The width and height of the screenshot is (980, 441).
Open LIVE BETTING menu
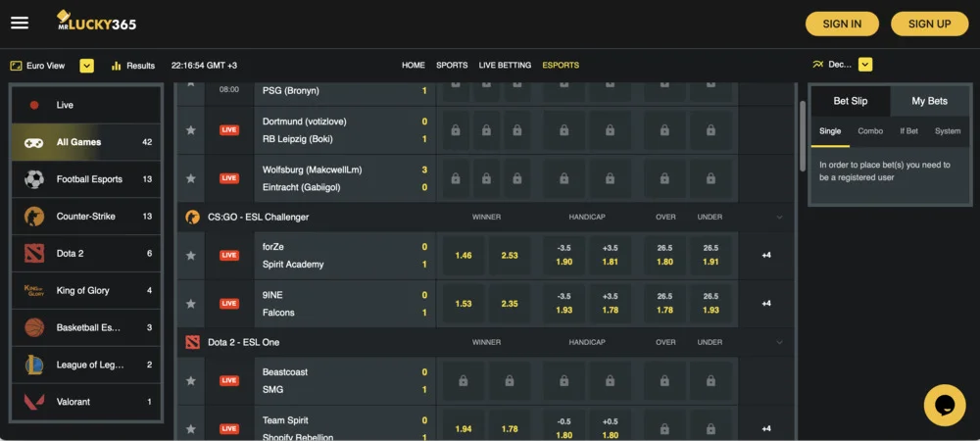point(505,65)
